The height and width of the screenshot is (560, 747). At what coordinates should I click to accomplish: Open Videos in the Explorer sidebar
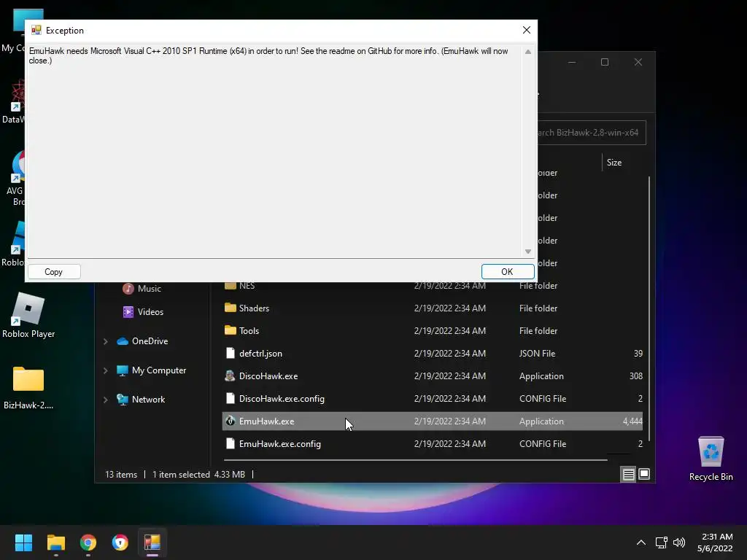click(144, 312)
